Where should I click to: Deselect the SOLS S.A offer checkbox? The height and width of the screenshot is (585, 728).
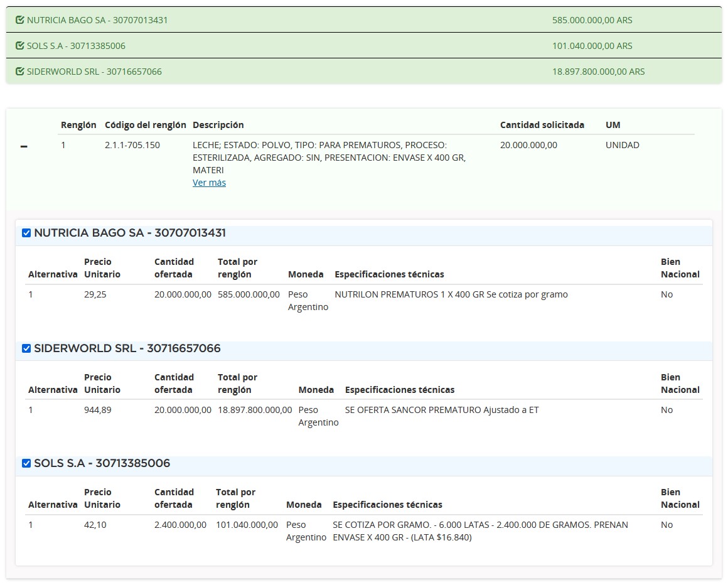tap(26, 463)
